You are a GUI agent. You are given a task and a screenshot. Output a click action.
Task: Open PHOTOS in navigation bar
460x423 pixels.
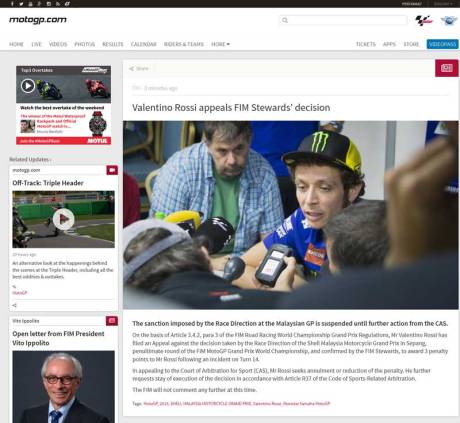tap(85, 44)
